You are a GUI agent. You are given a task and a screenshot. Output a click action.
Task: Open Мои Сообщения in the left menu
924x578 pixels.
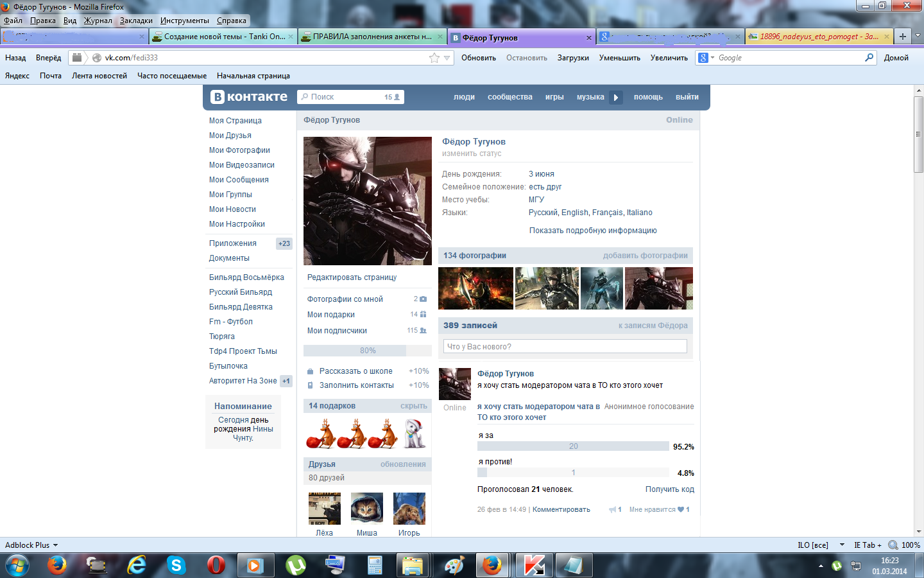point(239,180)
